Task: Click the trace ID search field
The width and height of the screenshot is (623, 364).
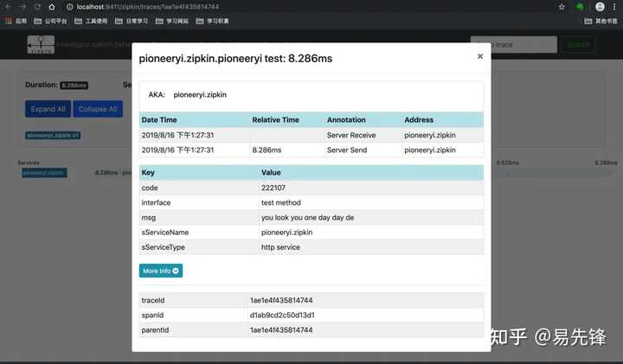Action: coord(514,44)
